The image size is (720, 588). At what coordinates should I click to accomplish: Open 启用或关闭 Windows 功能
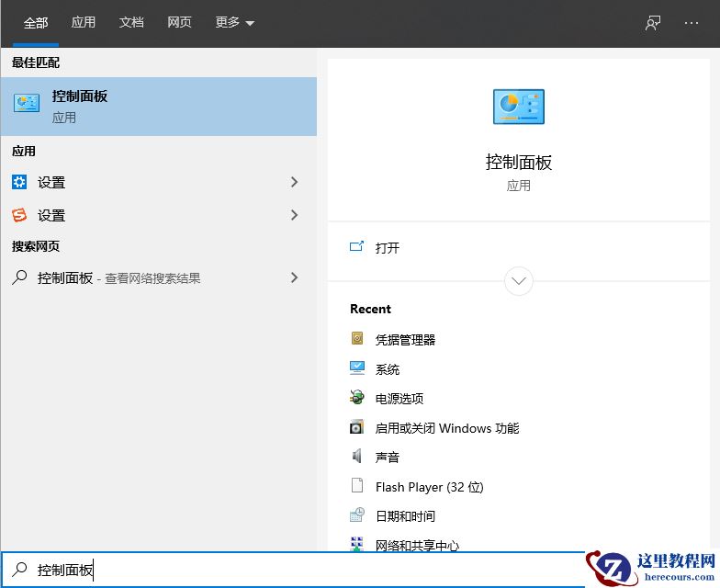click(x=446, y=428)
